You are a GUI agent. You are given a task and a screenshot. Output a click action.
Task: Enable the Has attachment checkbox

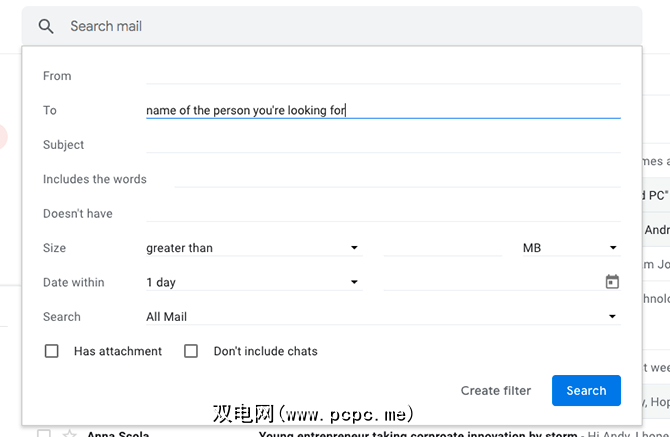(52, 351)
